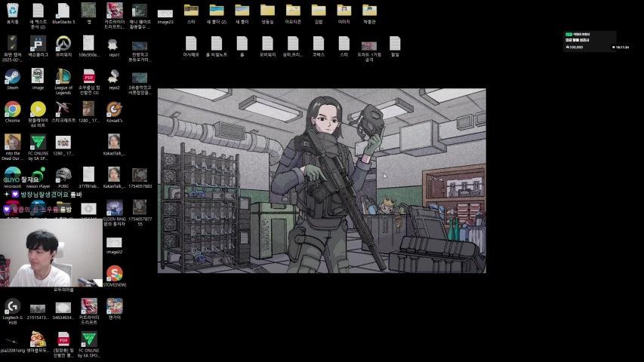Open the 박물관 folder
The height and width of the screenshot is (362, 644).
[369, 13]
